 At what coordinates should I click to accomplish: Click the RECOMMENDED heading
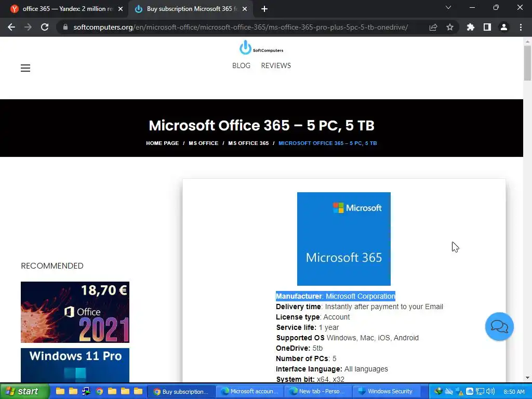coord(52,265)
